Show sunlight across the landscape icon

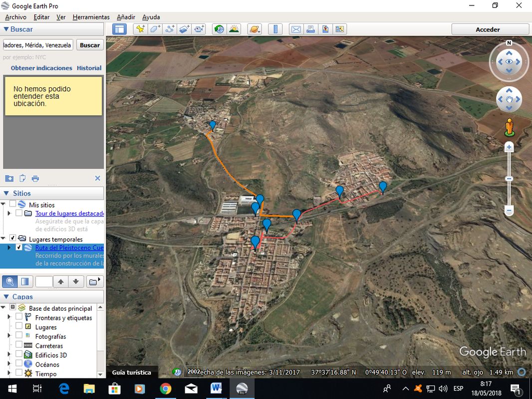[x=234, y=29]
